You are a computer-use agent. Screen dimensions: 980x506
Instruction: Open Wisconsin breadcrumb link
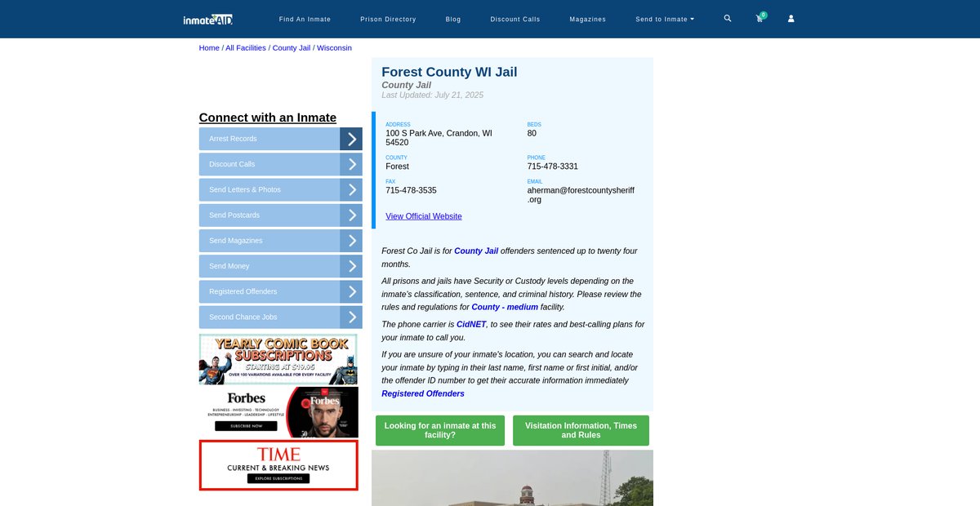pyautogui.click(x=334, y=48)
